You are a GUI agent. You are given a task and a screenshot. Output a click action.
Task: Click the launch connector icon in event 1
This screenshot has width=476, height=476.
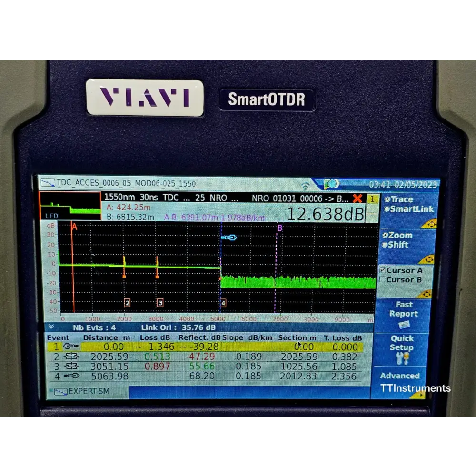(71, 346)
